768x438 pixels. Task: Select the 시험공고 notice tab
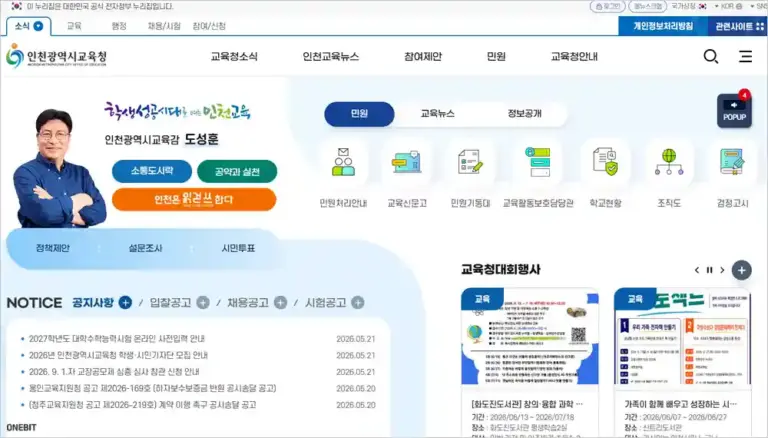point(326,303)
